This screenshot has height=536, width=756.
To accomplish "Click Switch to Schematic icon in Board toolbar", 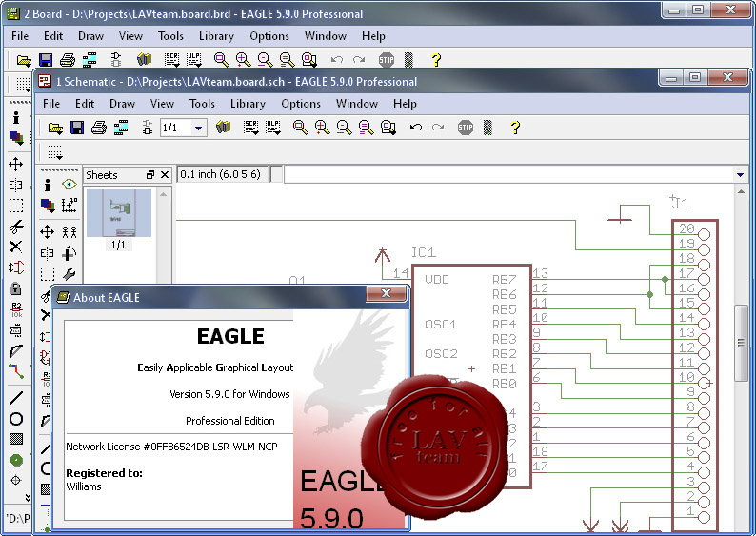I will tap(116, 60).
